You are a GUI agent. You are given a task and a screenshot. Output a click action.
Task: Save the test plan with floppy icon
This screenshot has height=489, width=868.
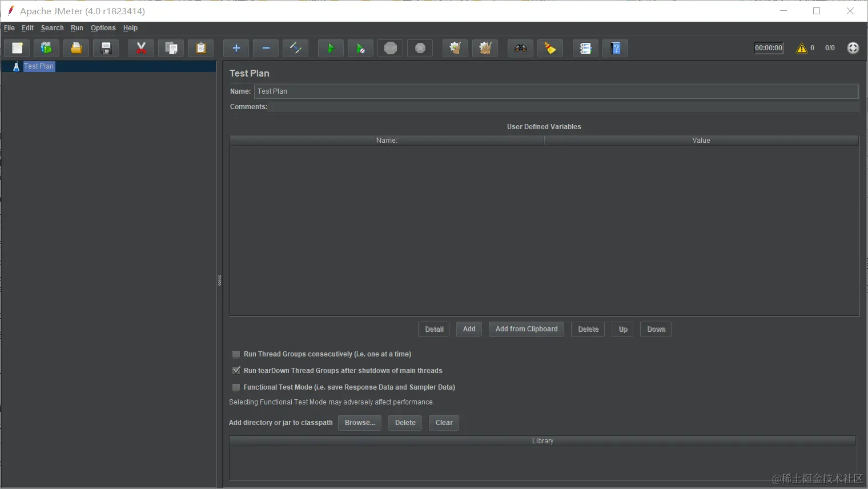(106, 49)
